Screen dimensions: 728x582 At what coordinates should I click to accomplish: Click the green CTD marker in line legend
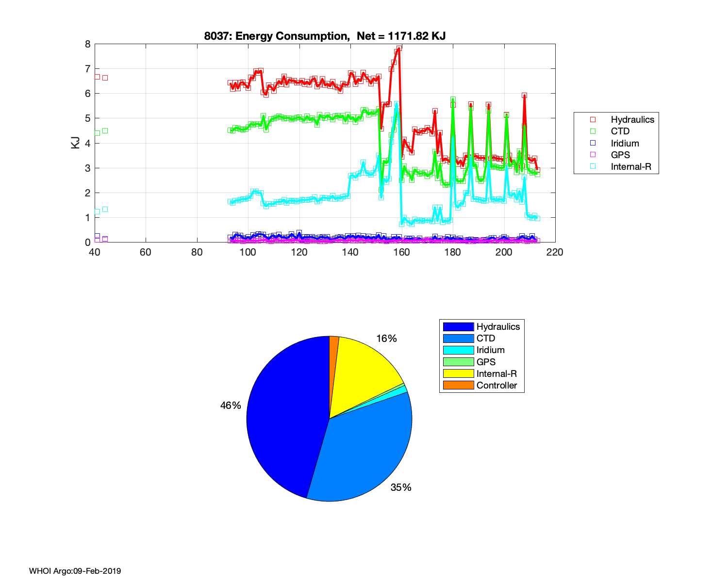(x=593, y=131)
